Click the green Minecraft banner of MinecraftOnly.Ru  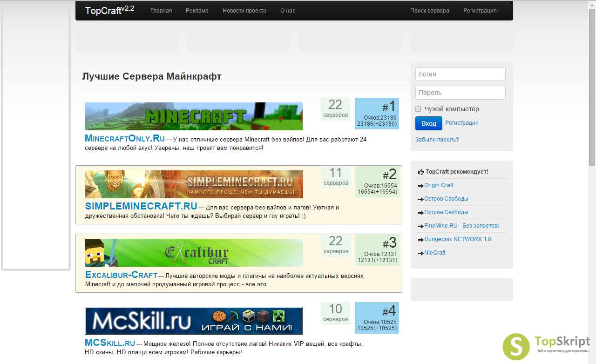point(194,116)
